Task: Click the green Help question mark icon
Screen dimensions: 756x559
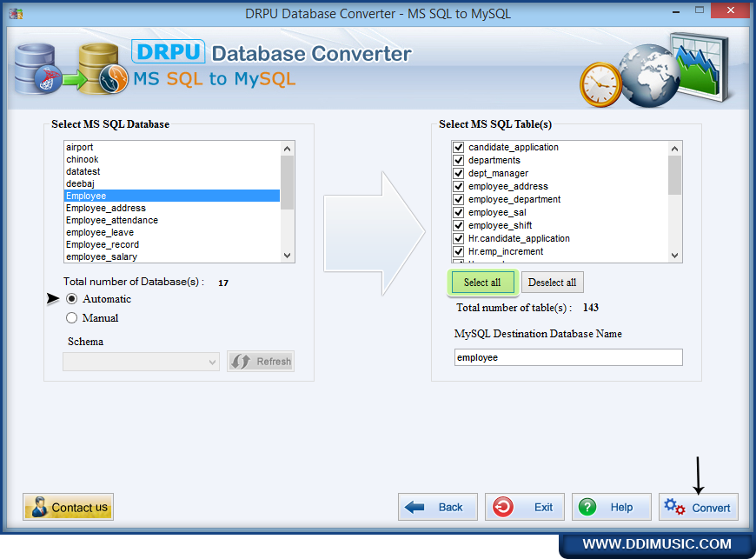Action: 587,507
